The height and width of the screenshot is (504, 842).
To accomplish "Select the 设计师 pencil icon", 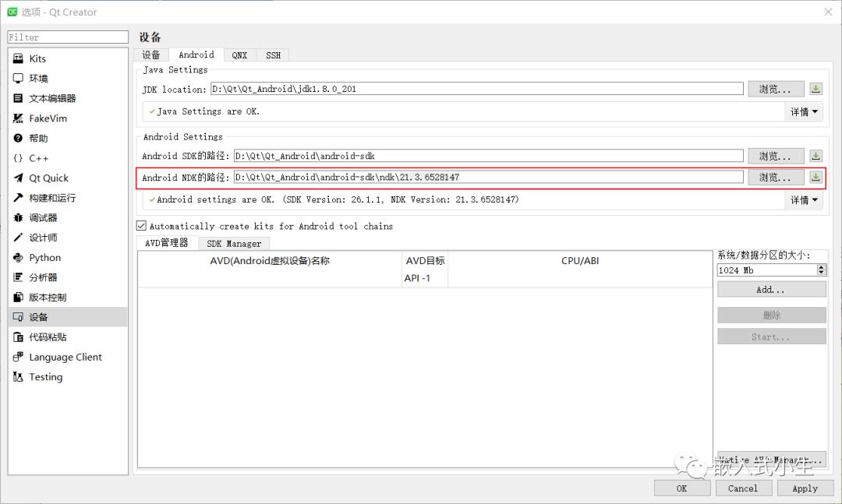I will click(18, 238).
